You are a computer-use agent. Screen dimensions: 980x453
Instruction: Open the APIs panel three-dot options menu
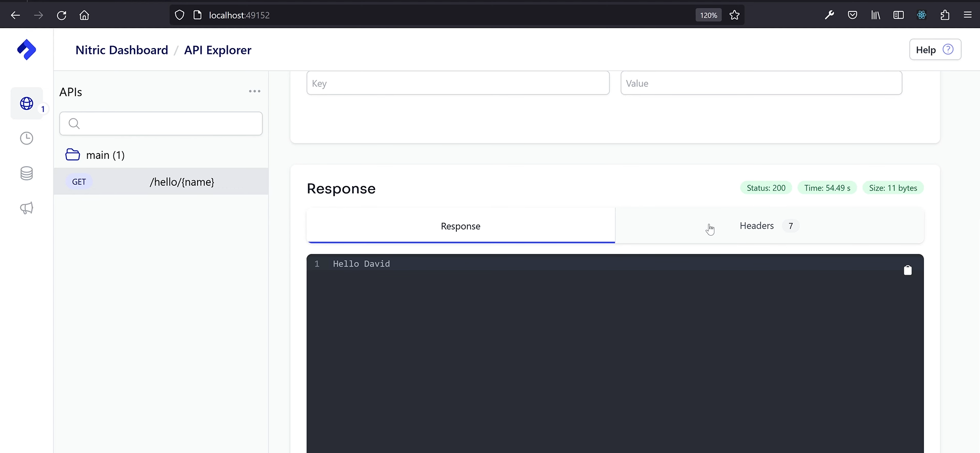point(254,91)
